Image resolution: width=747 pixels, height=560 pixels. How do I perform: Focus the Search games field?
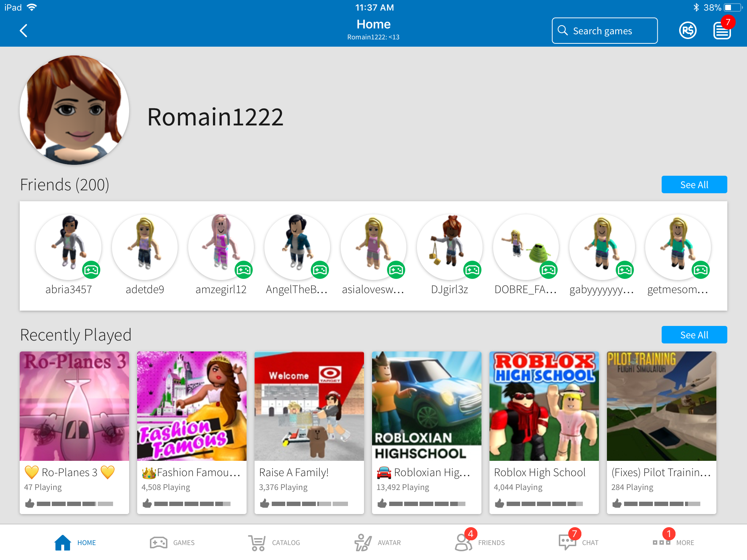pyautogui.click(x=605, y=31)
